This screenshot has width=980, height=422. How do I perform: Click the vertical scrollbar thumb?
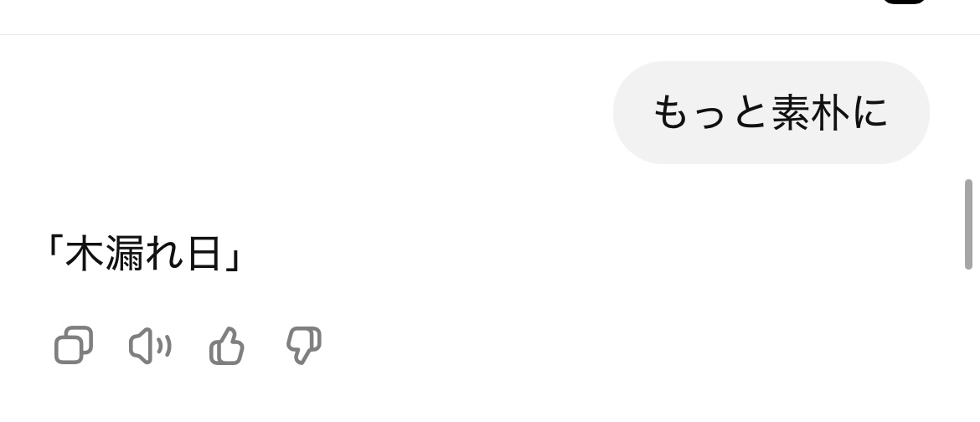pyautogui.click(x=968, y=224)
